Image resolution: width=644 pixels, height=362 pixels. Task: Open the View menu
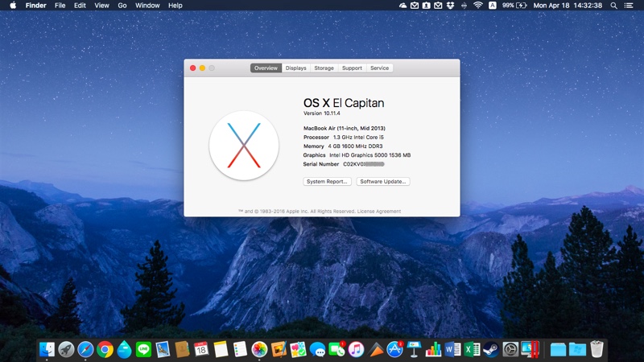[x=101, y=6]
